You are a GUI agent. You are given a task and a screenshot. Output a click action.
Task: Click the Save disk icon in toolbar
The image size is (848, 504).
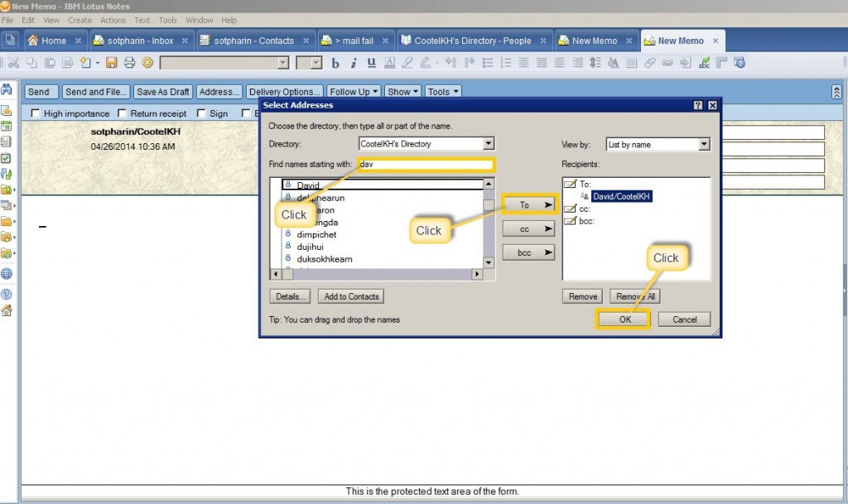click(112, 63)
